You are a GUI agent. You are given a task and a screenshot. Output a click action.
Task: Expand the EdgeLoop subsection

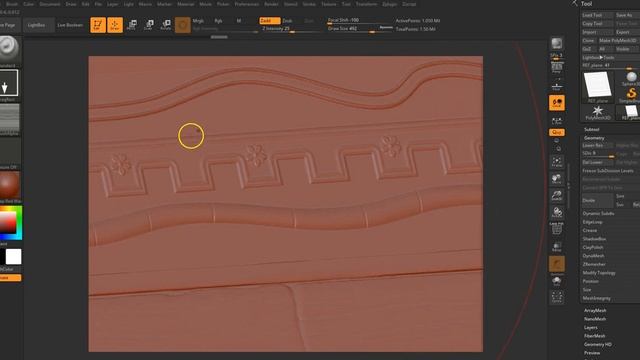click(593, 222)
